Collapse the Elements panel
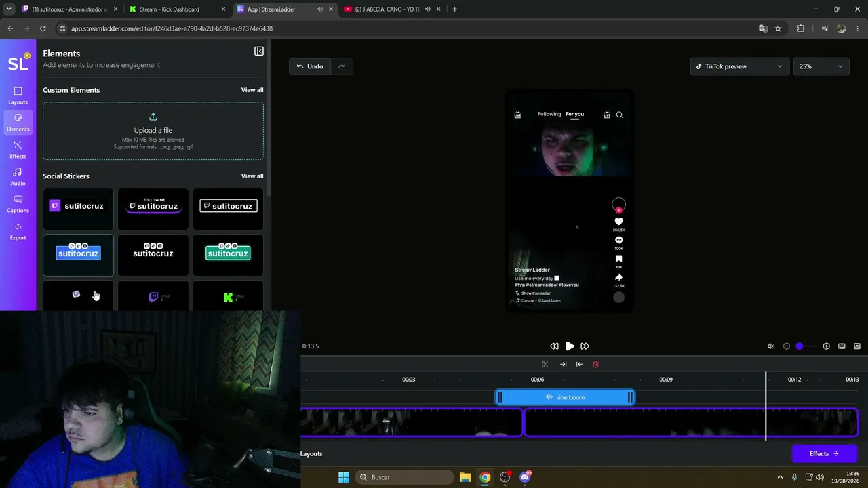This screenshot has width=868, height=488. 259,52
